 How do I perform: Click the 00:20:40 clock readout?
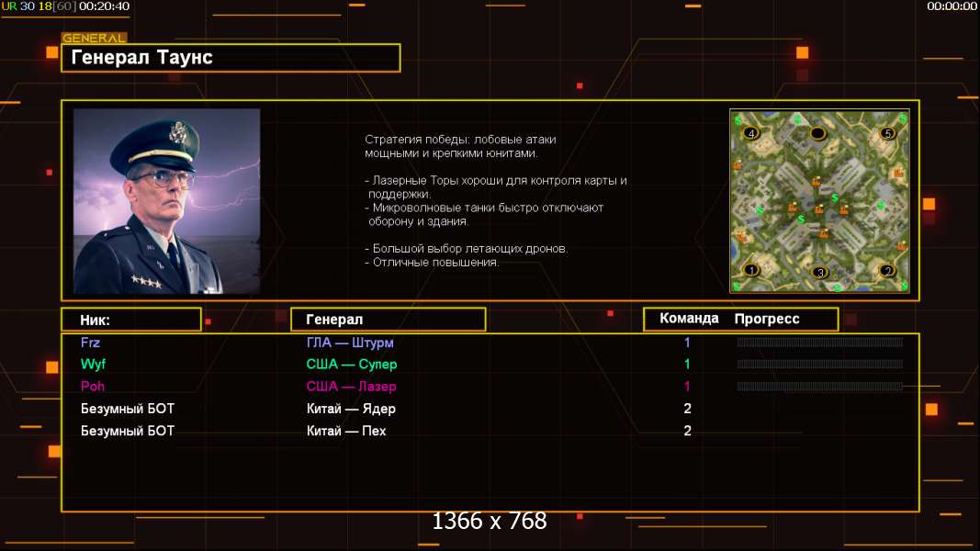point(105,6)
